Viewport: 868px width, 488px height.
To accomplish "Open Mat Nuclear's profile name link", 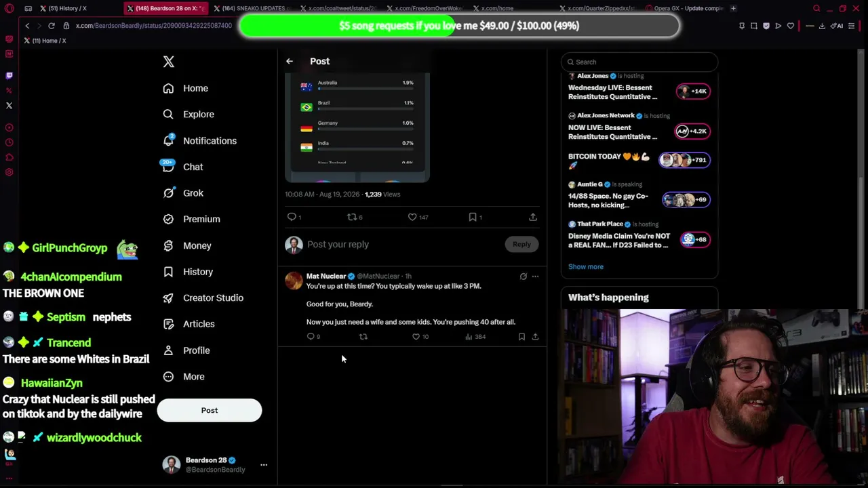I will (x=326, y=277).
